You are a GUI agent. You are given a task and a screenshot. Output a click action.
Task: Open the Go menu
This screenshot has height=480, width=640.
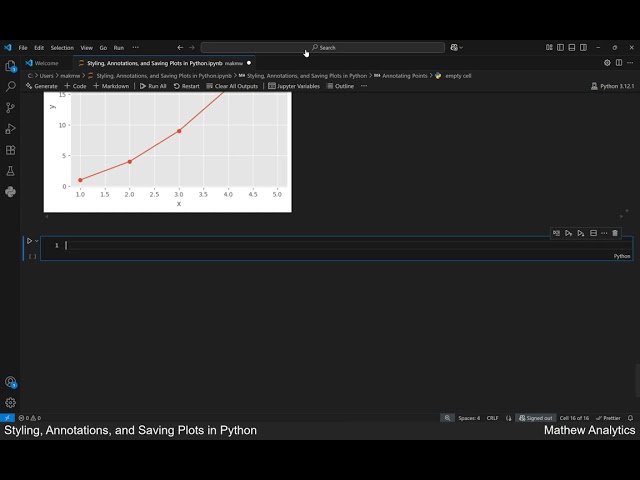pos(103,48)
